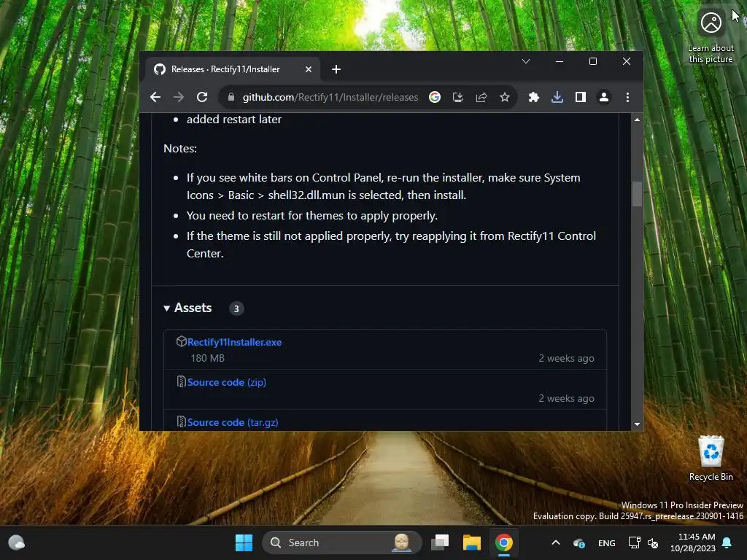Open clock and calendar 11:45 AM
The height and width of the screenshot is (560, 747).
click(x=693, y=542)
